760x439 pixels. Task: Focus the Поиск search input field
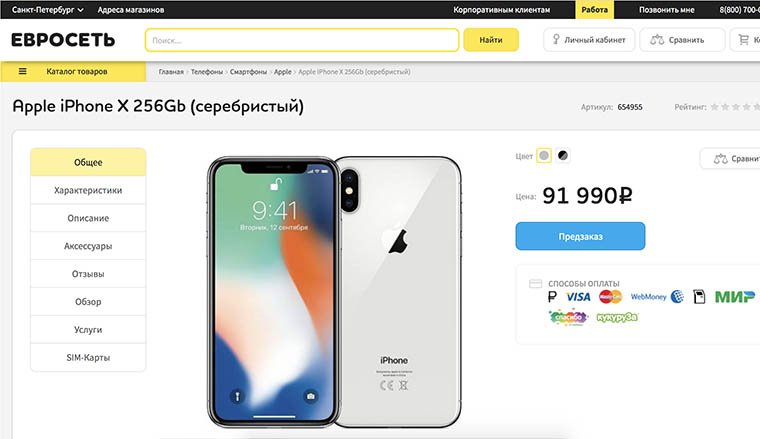(x=302, y=40)
